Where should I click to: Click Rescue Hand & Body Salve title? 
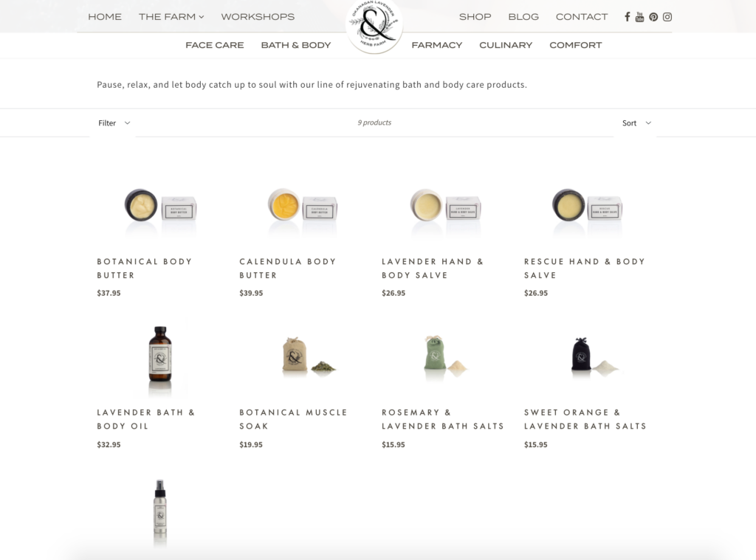coord(585,269)
